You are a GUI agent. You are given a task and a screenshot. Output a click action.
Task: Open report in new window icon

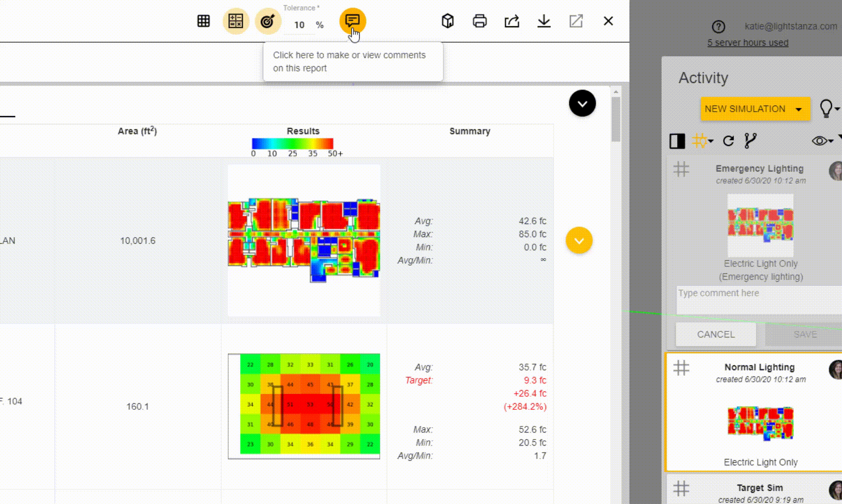[x=576, y=21]
